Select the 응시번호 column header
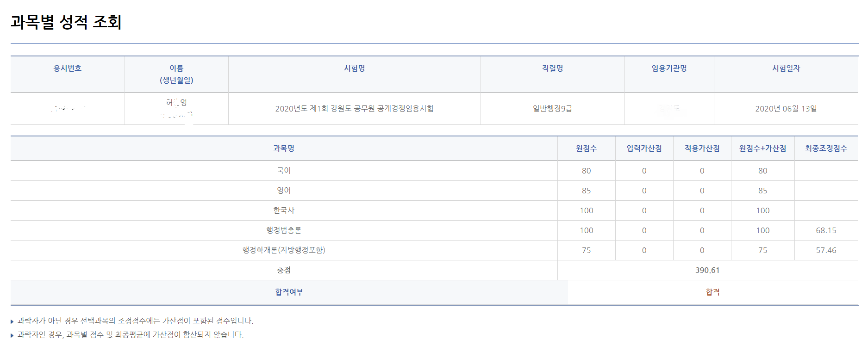The image size is (868, 352). pyautogui.click(x=68, y=68)
